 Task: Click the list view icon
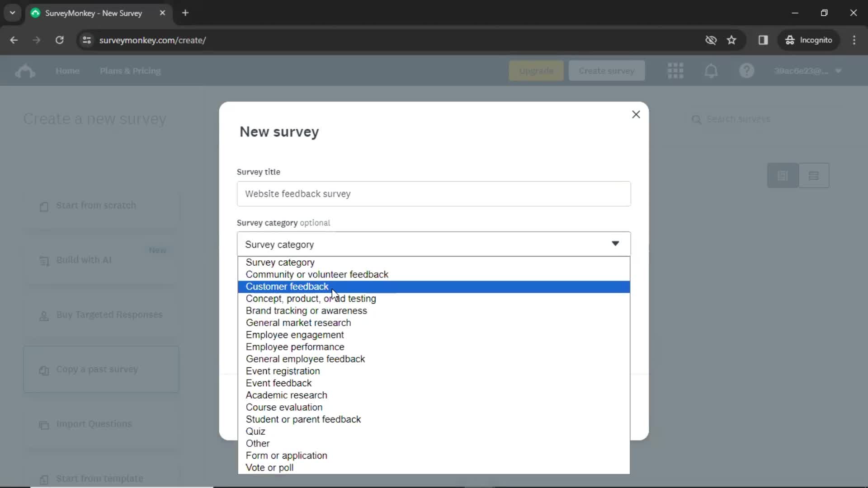pyautogui.click(x=814, y=175)
